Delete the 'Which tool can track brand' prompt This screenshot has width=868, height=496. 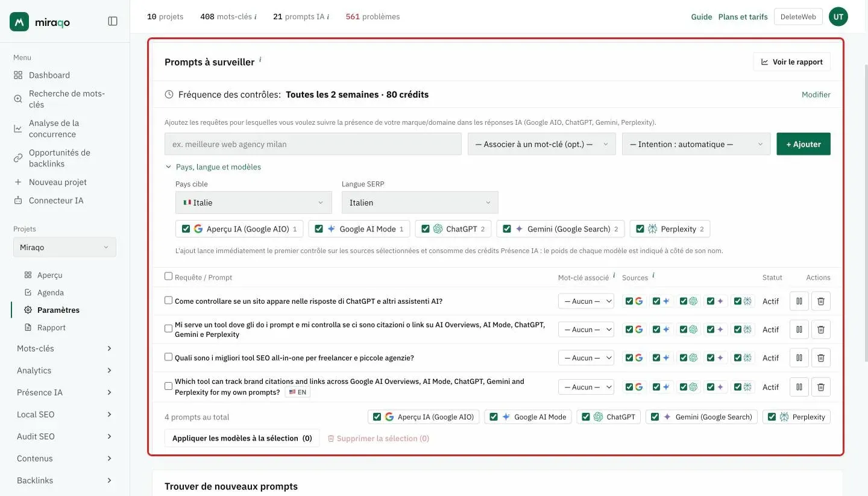pyautogui.click(x=821, y=387)
